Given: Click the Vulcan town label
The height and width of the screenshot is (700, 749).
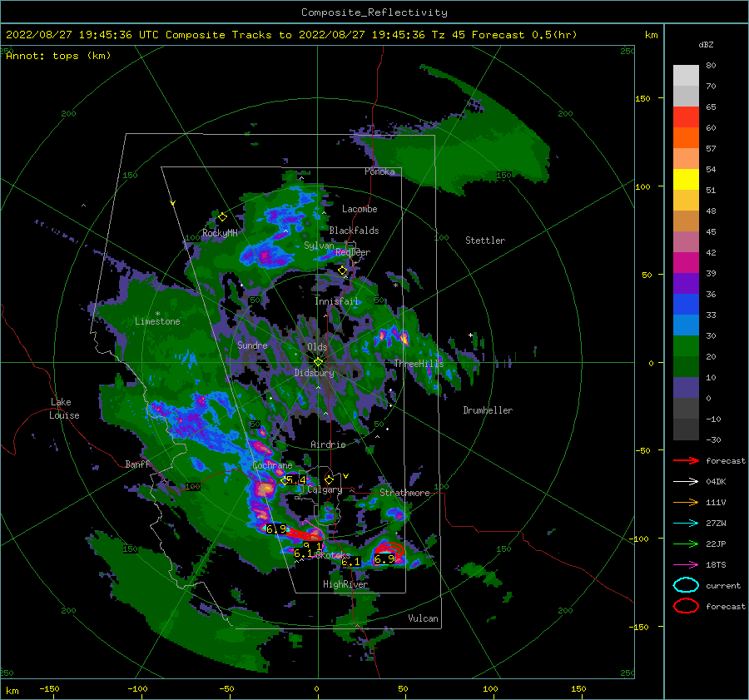Looking at the screenshot, I should (424, 618).
